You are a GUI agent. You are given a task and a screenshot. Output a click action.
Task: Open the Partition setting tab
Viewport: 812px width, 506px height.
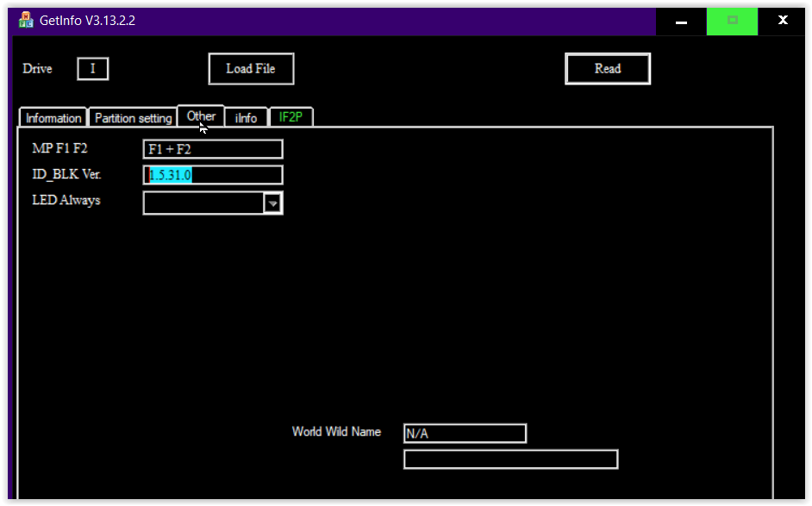(x=133, y=117)
